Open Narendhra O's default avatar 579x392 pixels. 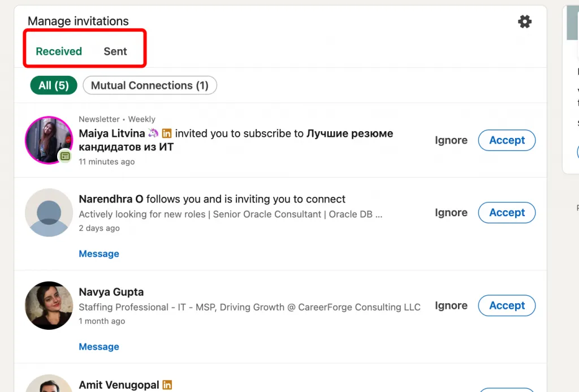(x=49, y=213)
